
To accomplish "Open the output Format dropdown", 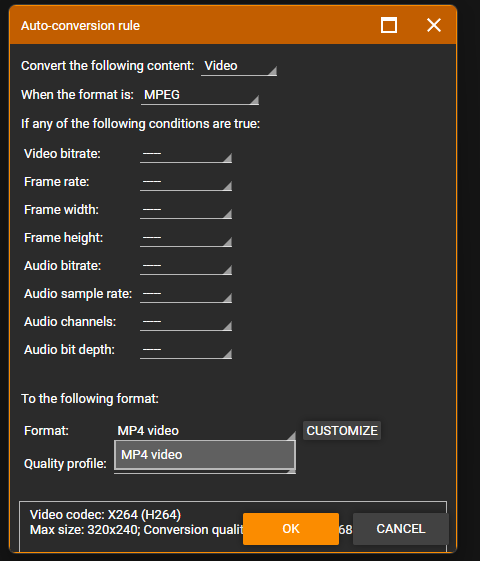I will pos(205,431).
